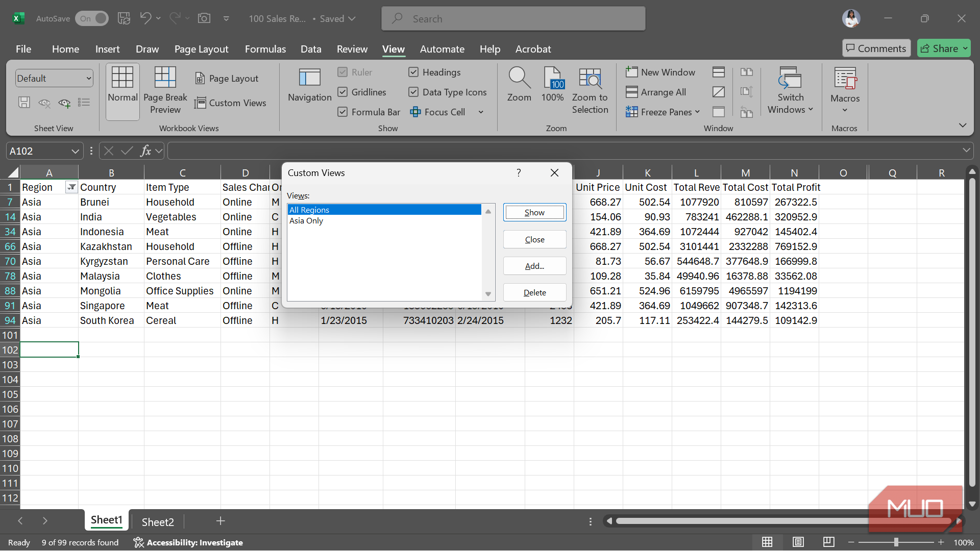Switch to the Formulas tab
The image size is (980, 551).
(x=265, y=49)
